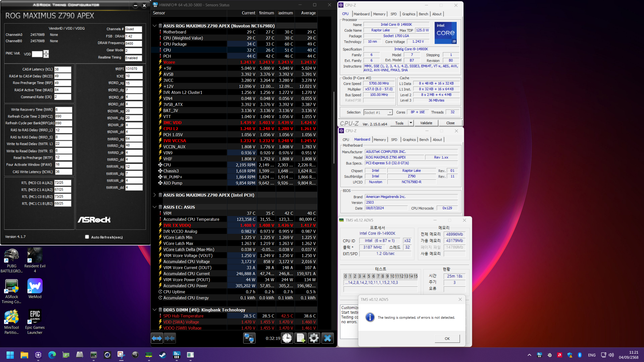Collapse DDR5 DIMM [#0] Kingbank group
644x362 pixels.
155,310
